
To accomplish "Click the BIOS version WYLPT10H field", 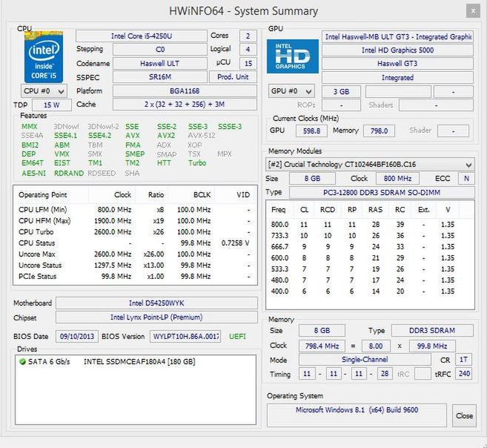I will (185, 337).
